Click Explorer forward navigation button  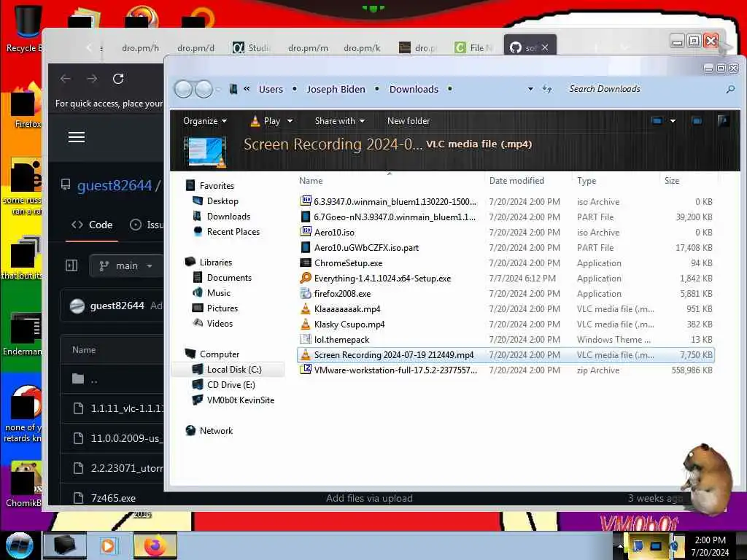click(x=204, y=89)
